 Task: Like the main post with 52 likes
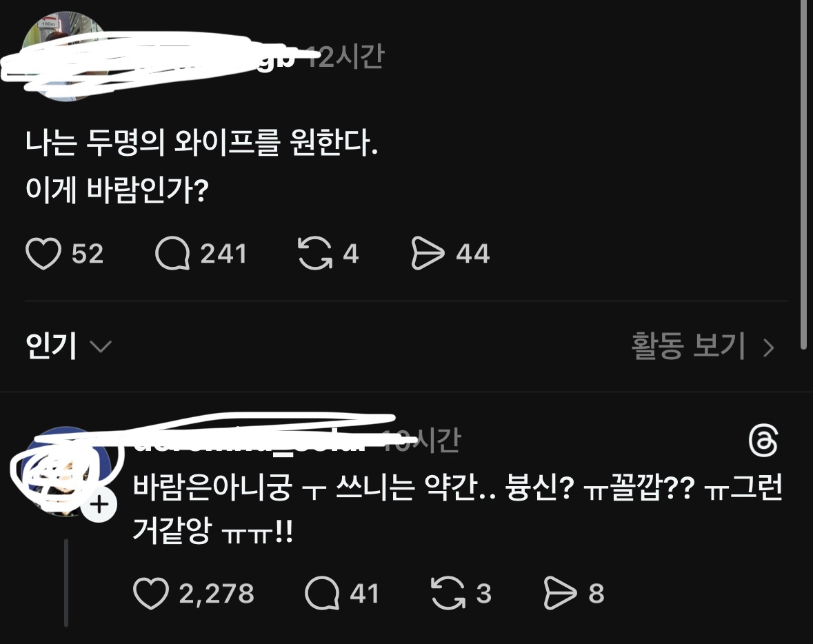[x=43, y=254]
